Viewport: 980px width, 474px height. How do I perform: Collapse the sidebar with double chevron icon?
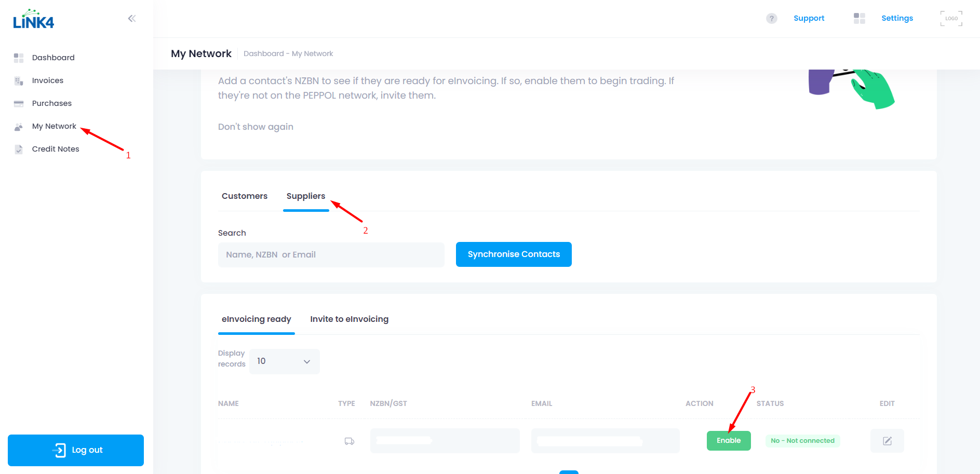(x=132, y=19)
